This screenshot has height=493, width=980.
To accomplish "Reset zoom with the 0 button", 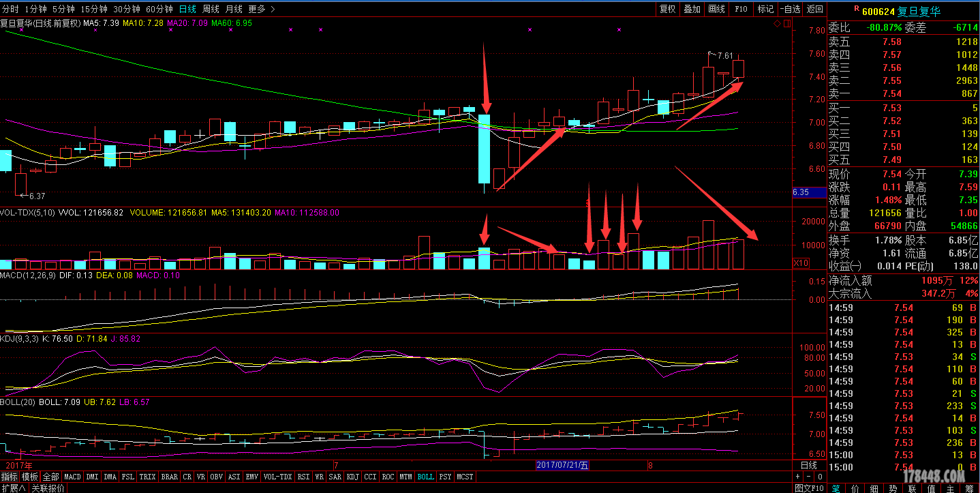I will click(x=820, y=477).
